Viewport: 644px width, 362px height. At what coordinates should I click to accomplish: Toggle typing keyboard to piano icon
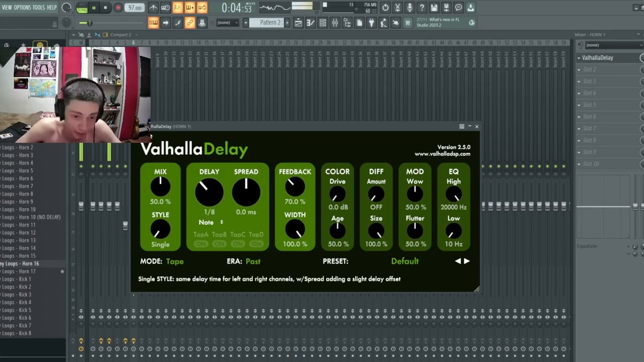click(153, 23)
